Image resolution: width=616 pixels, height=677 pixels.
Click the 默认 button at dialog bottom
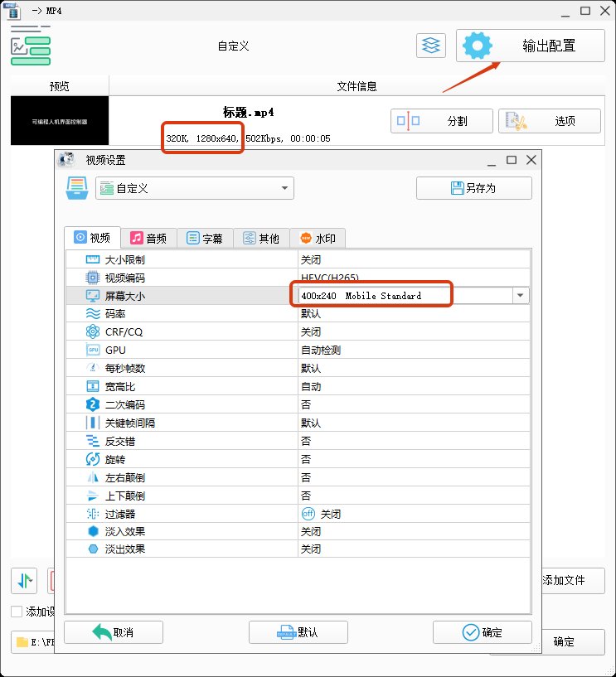pos(298,632)
